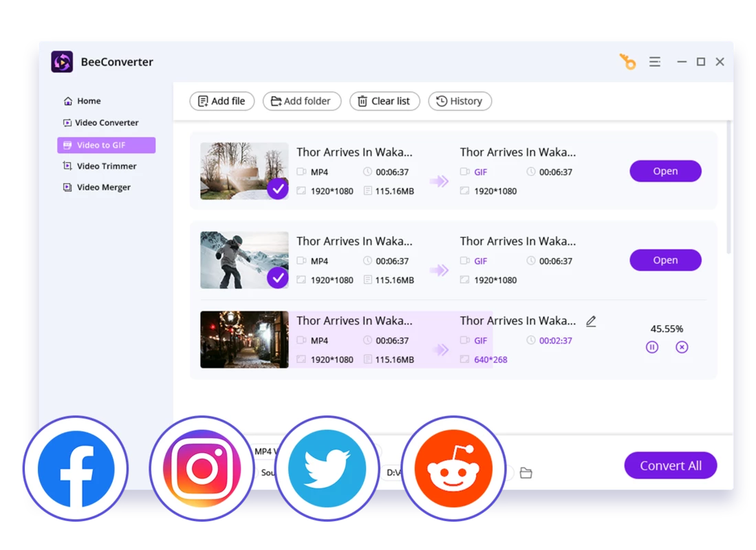Click MP4 format in the second row
The image size is (756, 550).
point(319,261)
